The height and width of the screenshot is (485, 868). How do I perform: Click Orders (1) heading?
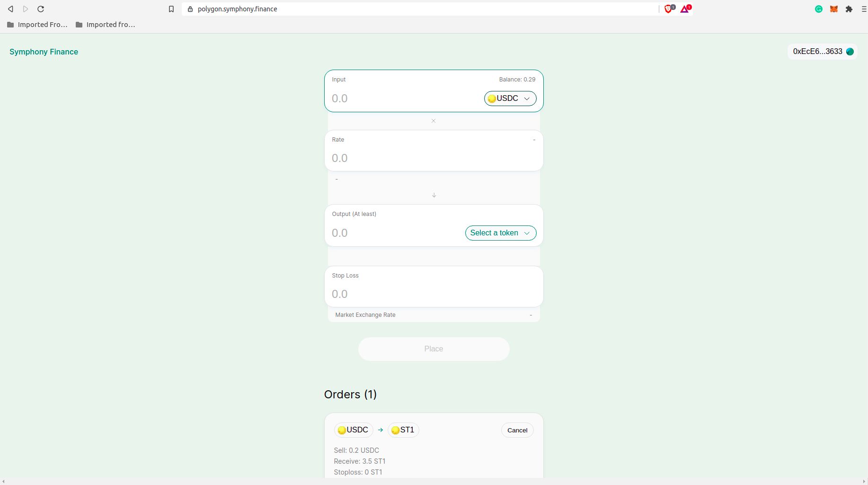point(350,395)
